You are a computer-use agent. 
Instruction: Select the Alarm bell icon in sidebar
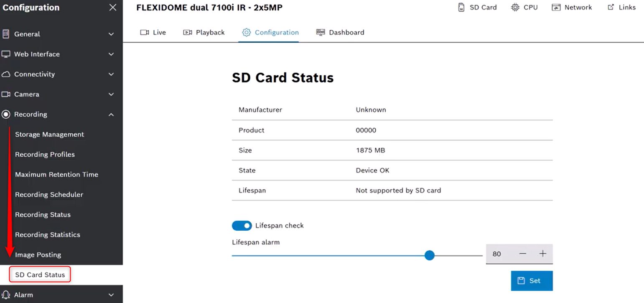tap(5, 294)
